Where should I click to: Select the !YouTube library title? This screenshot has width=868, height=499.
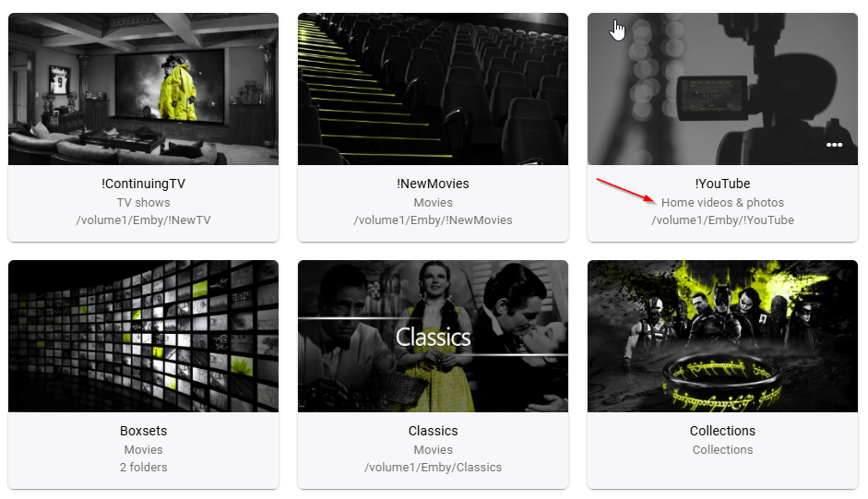click(x=722, y=184)
